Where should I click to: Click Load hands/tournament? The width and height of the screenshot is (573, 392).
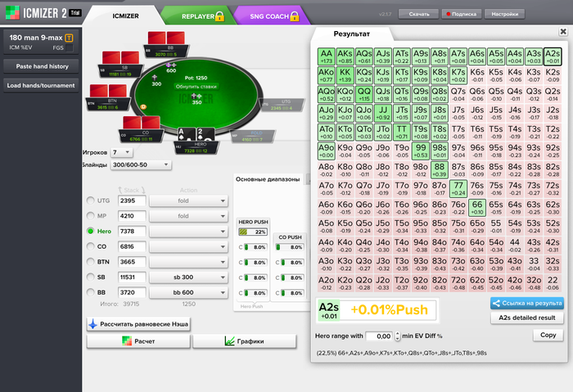(41, 85)
